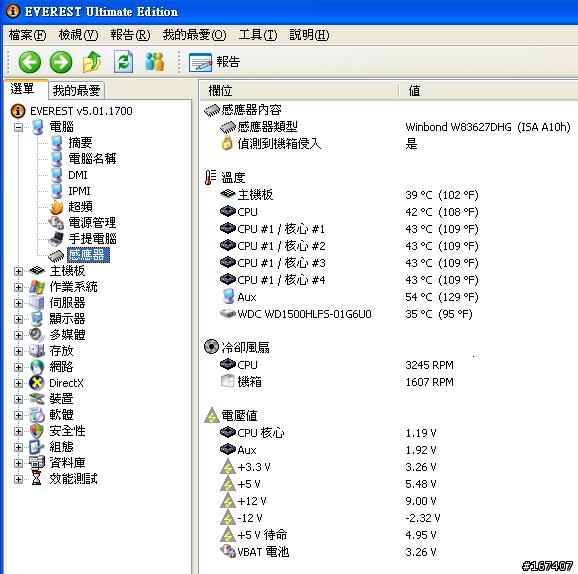Image resolution: width=578 pixels, height=574 pixels.
Task: Expand the 顯示器 tree node
Action: pos(18,319)
